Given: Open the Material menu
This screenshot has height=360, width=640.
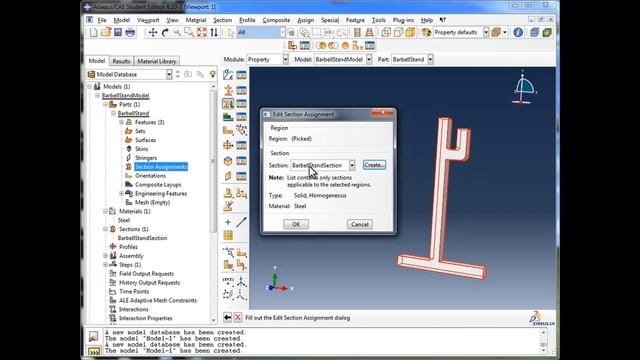Looking at the screenshot, I should 196,20.
